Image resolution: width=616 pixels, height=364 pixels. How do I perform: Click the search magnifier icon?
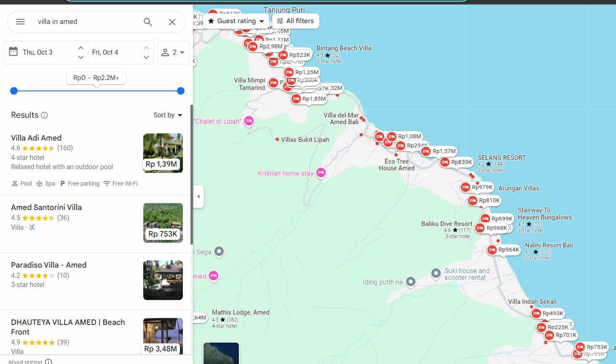(x=147, y=21)
